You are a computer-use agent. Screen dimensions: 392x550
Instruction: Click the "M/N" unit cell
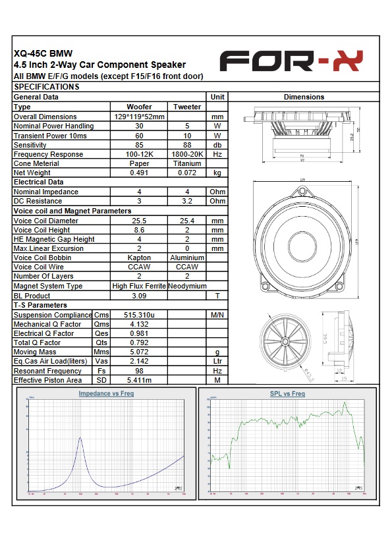(217, 315)
